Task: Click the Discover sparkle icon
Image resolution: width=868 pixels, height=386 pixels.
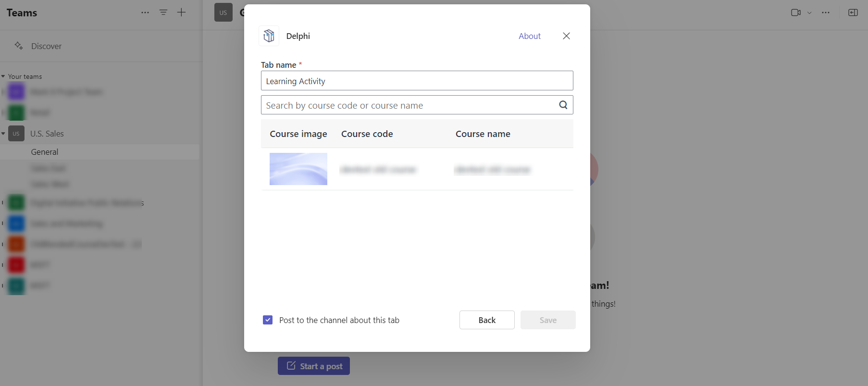Action: pyautogui.click(x=19, y=46)
